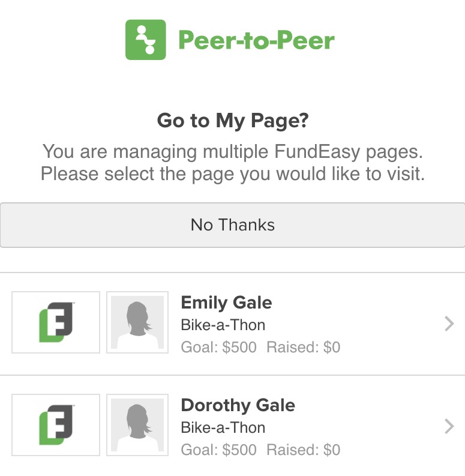
Task: Click Emily Gale's Goal: $500 text
Action: 218,347
